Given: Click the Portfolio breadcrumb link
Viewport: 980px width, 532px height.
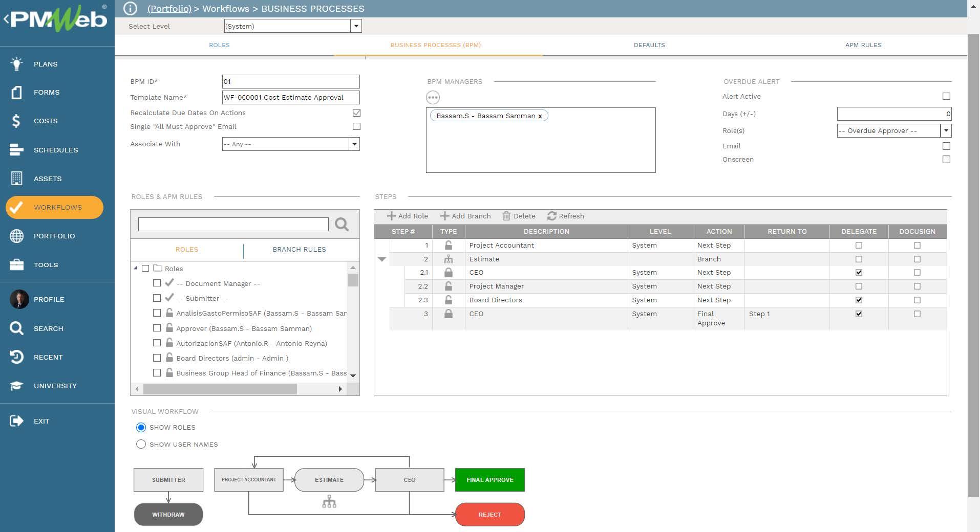Looking at the screenshot, I should [169, 9].
